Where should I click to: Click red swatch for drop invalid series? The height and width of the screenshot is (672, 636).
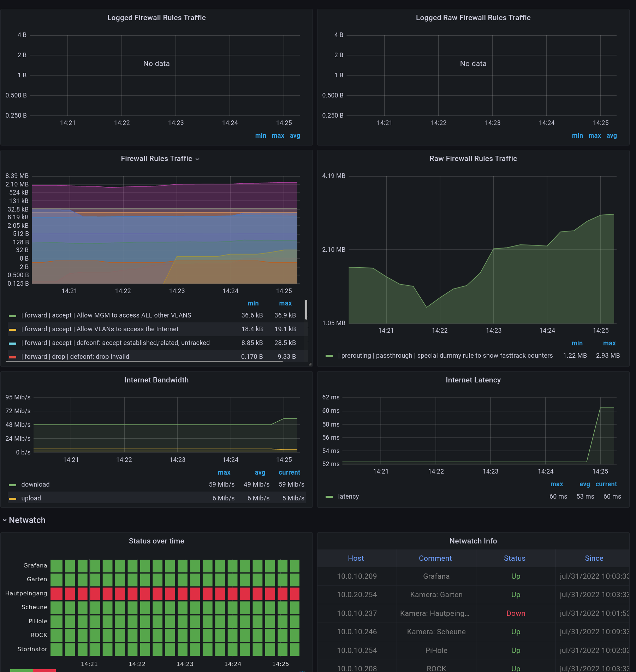click(12, 357)
